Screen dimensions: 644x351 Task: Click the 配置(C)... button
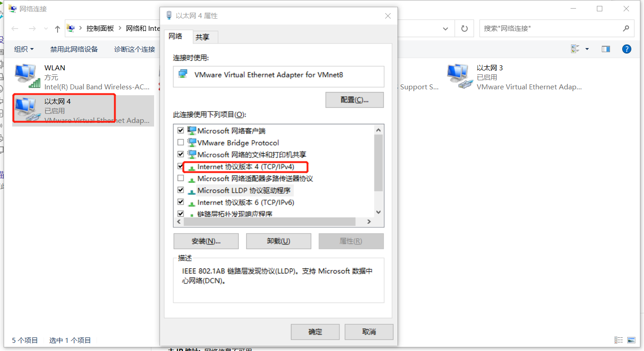click(354, 100)
